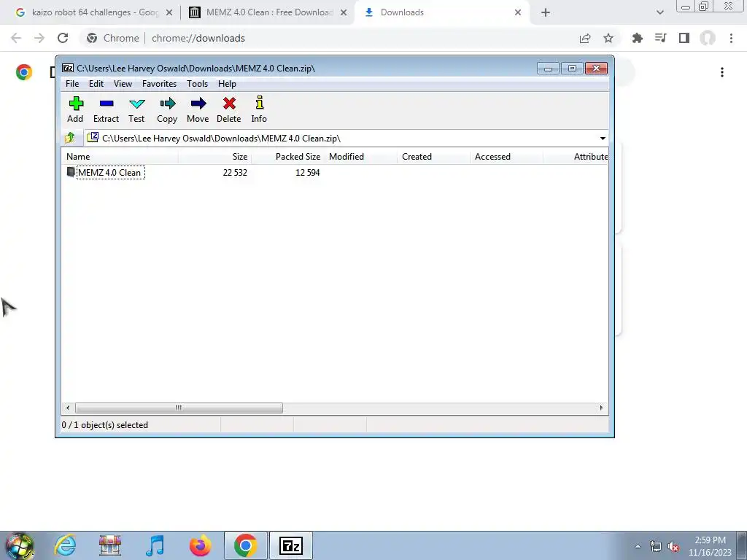Close the Downloads browser tab

[518, 12]
